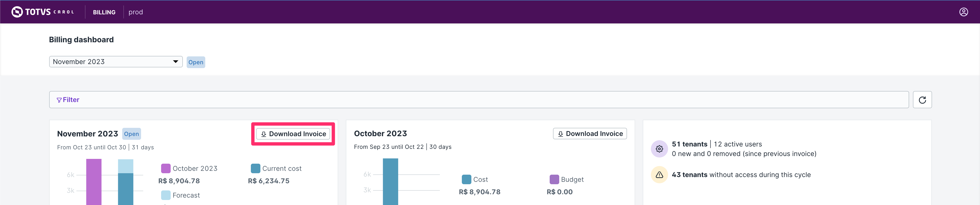Screen dimensions: 980x205
Task: Click the '12 active users' text
Action: [738, 144]
